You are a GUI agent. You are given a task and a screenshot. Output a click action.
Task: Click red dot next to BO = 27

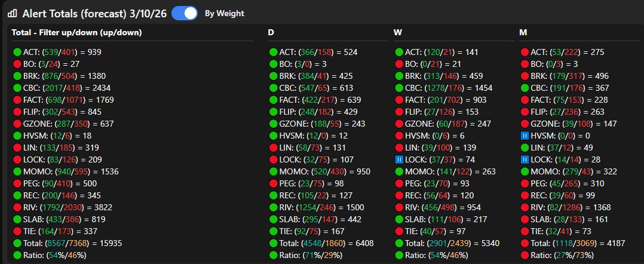[17, 64]
